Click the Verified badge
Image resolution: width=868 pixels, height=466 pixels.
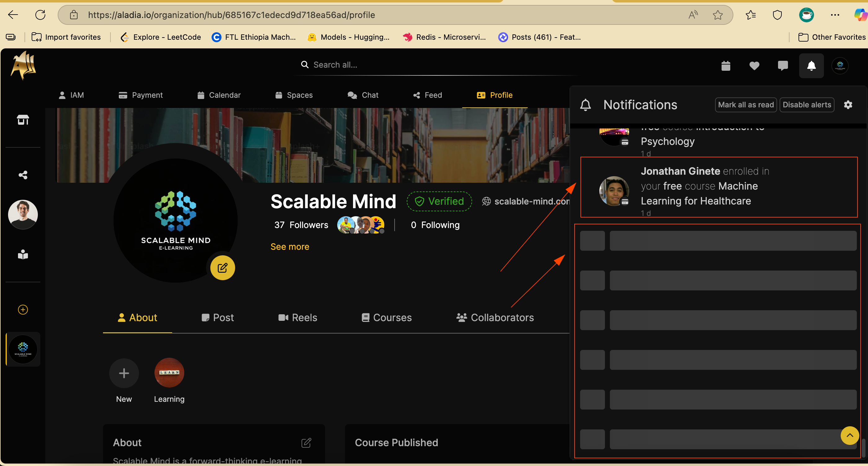[x=439, y=201]
